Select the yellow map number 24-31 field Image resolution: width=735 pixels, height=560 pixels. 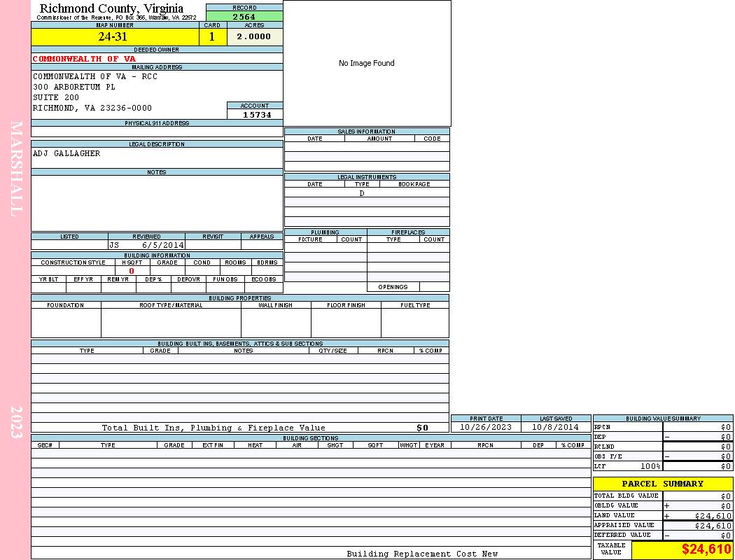click(x=115, y=37)
